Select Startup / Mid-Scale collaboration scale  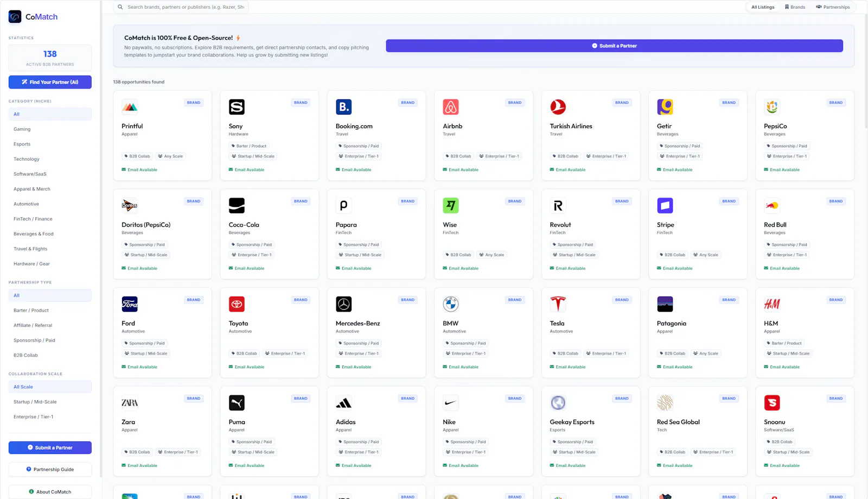pyautogui.click(x=50, y=402)
